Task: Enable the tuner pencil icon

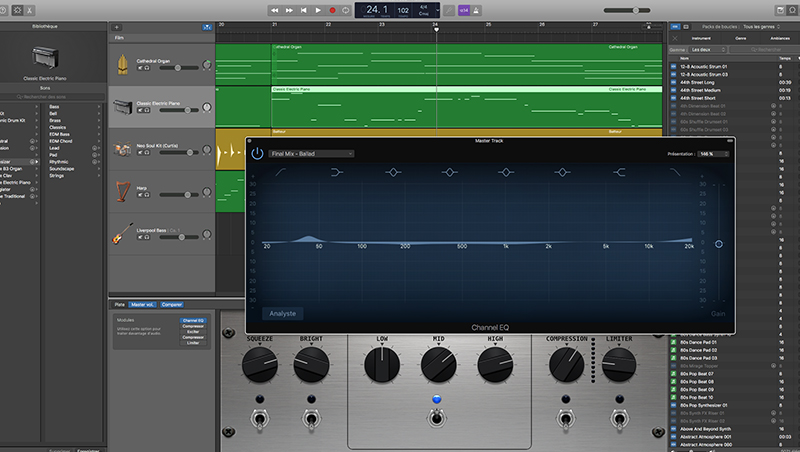Action: [449, 10]
